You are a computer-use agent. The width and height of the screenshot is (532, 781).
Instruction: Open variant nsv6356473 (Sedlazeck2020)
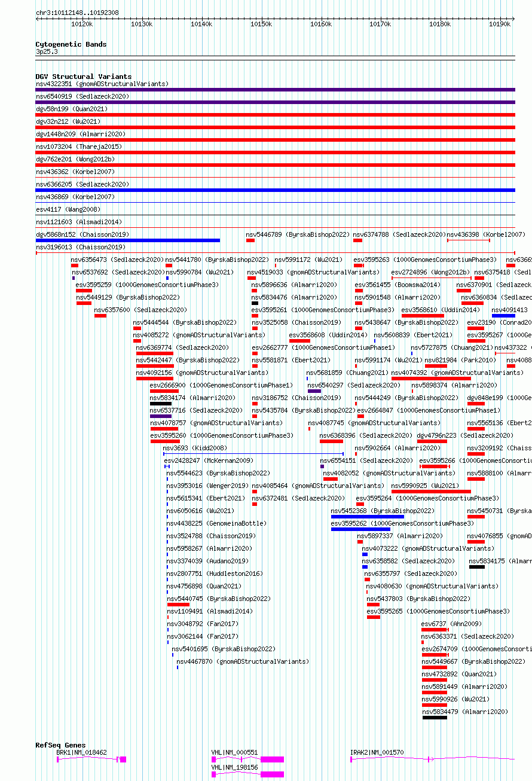coord(117,260)
